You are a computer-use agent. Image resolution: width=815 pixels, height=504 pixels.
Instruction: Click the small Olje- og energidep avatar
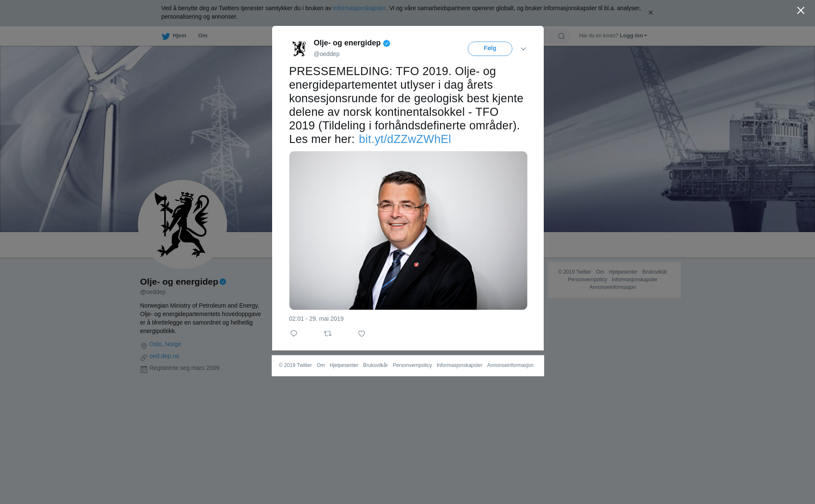point(299,49)
